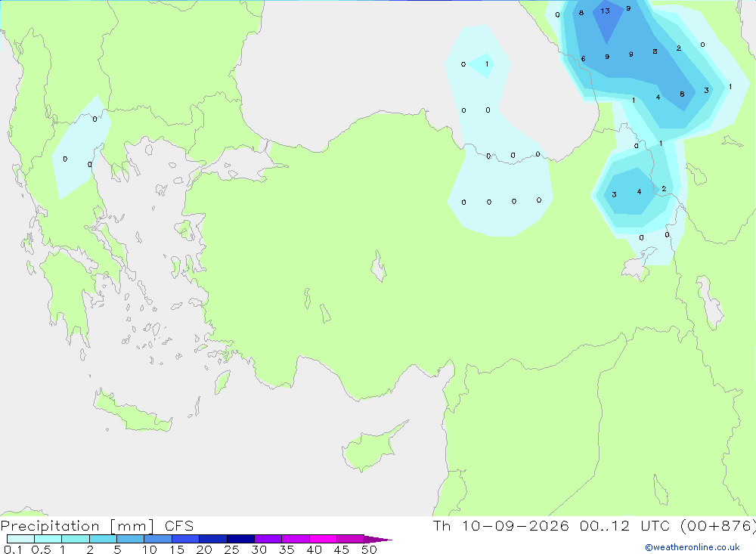This screenshot has height=554, width=756.
Task: Pick the 5–10 mm blue legend swatch
Action: tap(130, 539)
